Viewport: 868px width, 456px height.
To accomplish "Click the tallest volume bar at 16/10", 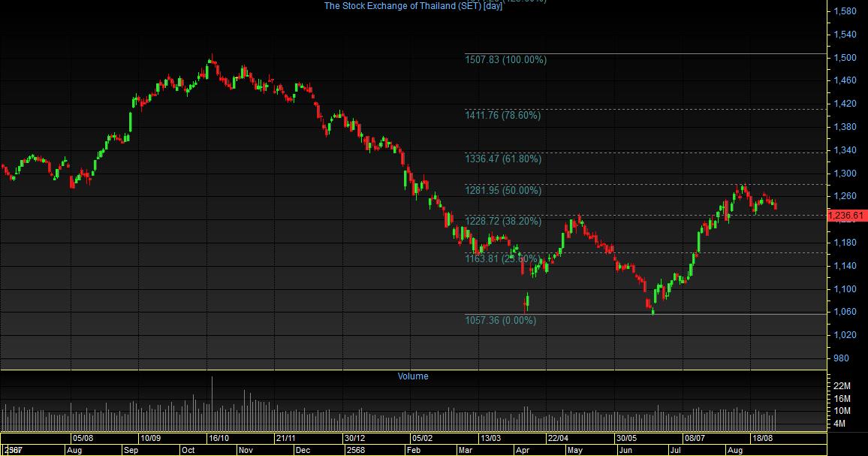I will (x=212, y=403).
